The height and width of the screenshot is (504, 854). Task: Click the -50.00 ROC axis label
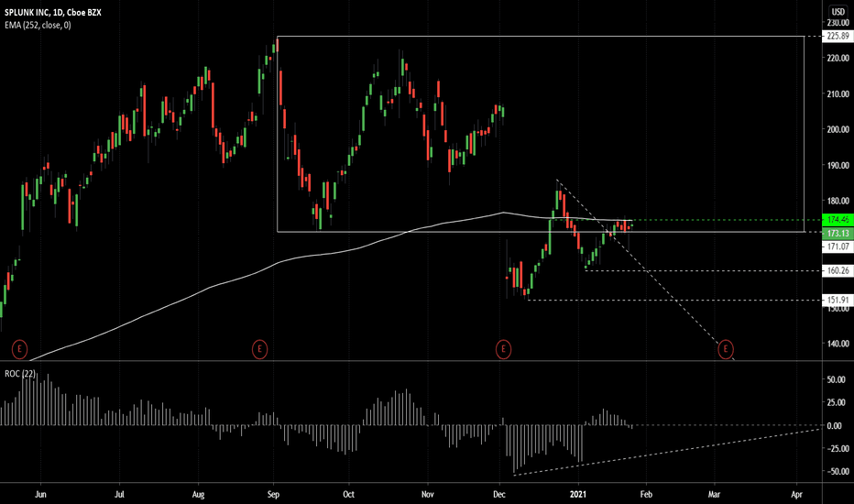(837, 472)
